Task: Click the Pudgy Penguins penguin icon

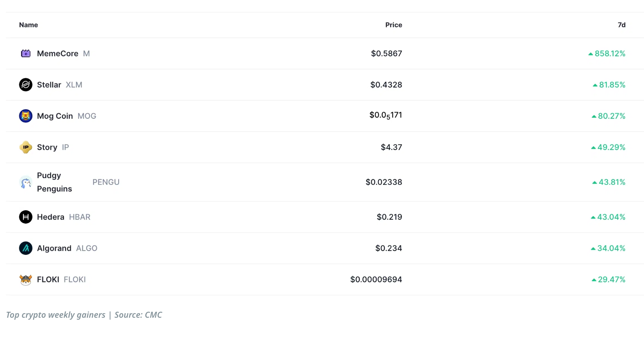Action: (x=26, y=182)
